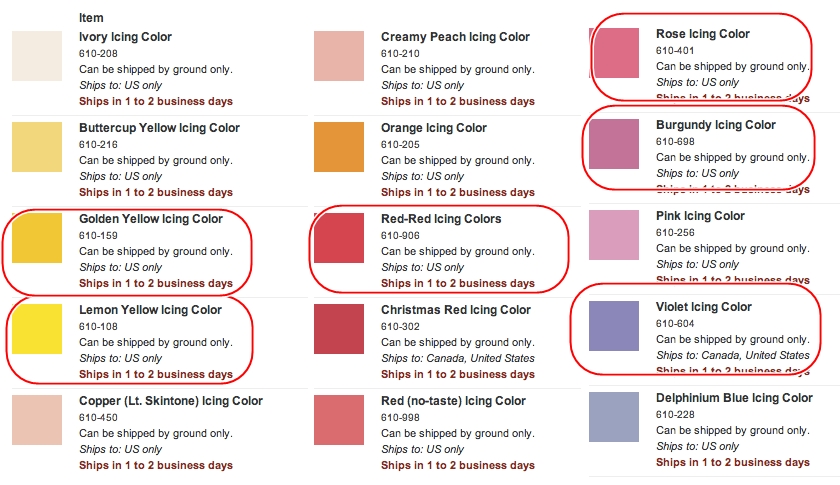Click the Copper Lt. Skintone swatch

click(x=37, y=420)
